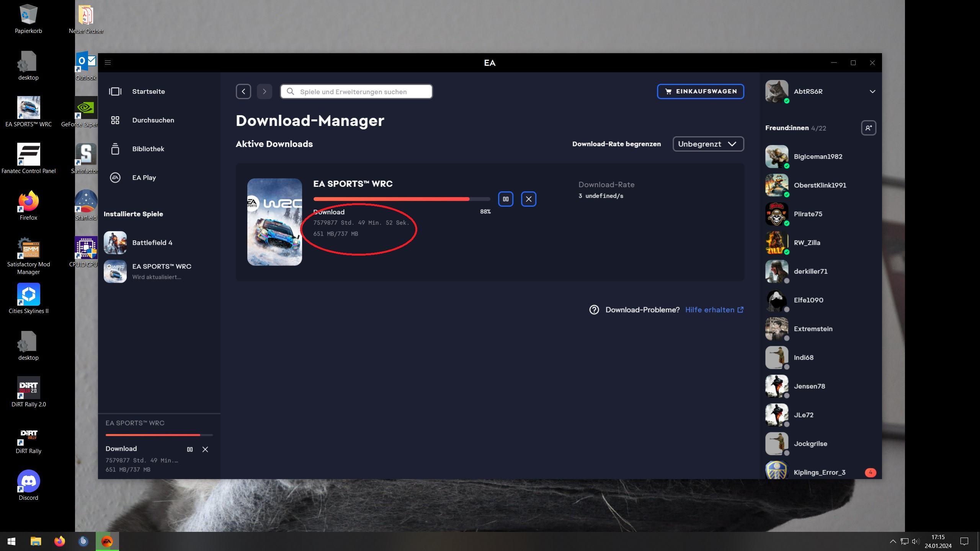
Task: Click the Startseite sidebar icon
Action: [115, 91]
